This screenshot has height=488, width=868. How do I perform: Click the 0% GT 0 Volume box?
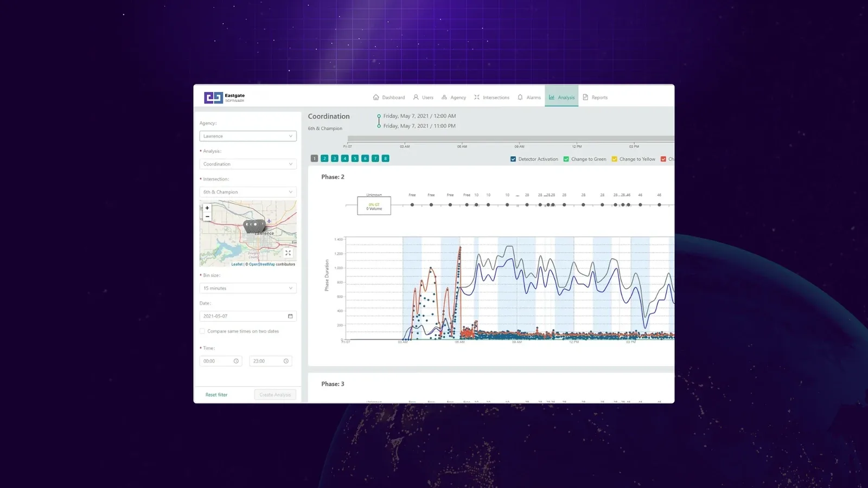point(374,206)
